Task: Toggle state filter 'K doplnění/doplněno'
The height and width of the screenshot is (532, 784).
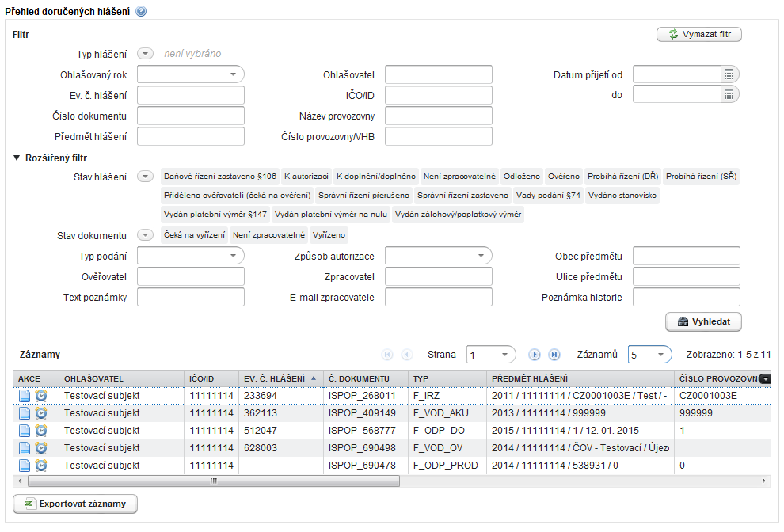Action: (376, 177)
